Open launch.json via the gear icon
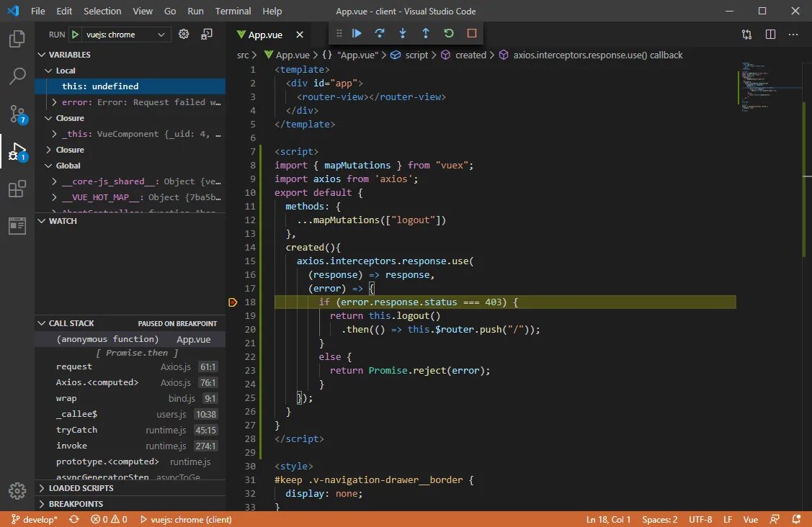The width and height of the screenshot is (812, 527). click(x=183, y=34)
